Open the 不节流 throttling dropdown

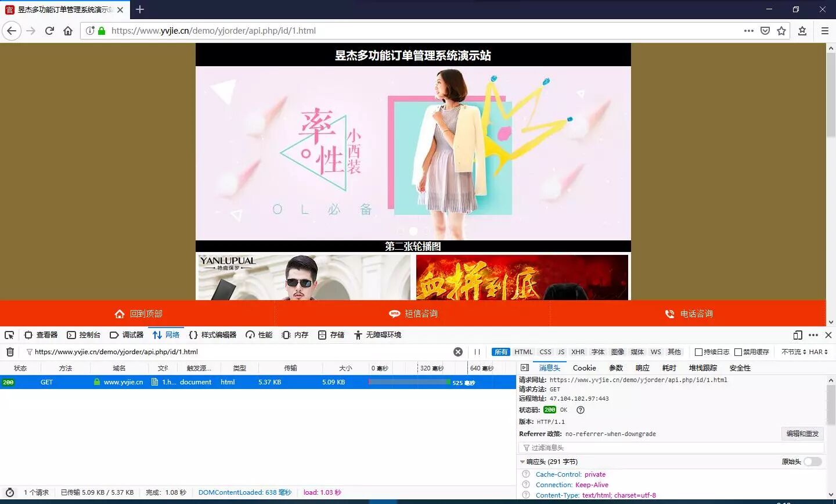(x=793, y=352)
